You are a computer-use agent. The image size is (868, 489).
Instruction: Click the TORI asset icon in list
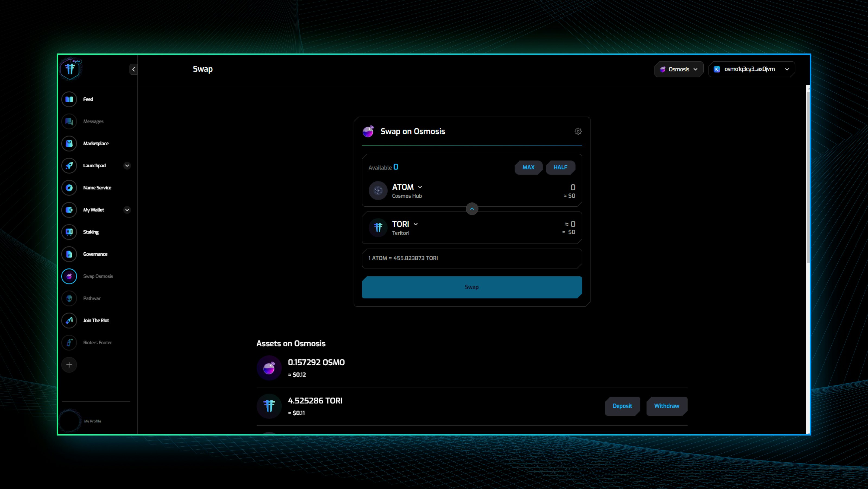(x=269, y=406)
